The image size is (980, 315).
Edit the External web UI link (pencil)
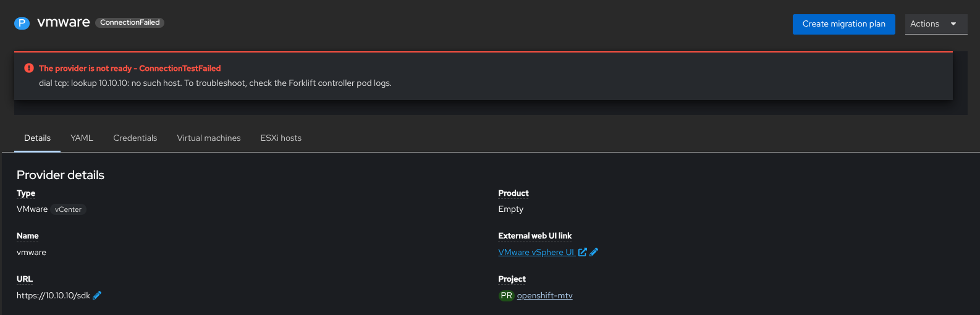point(594,252)
